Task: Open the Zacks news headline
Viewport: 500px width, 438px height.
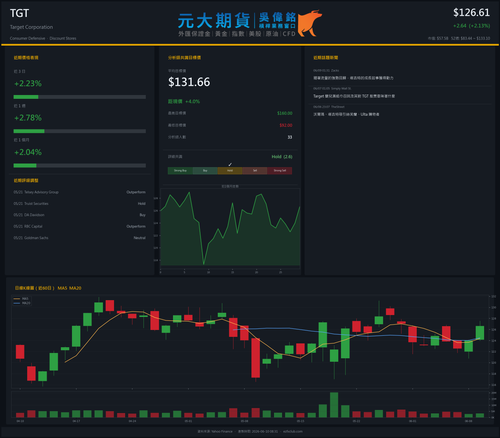Action: click(x=353, y=78)
